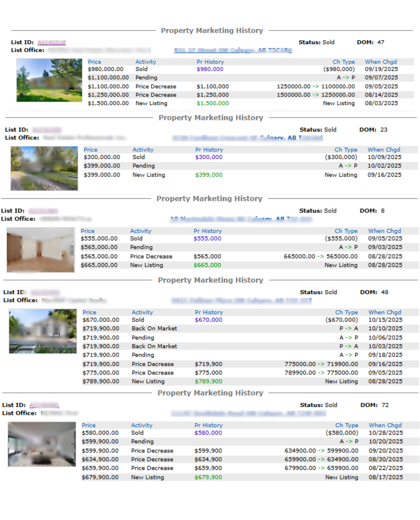Click the purple $580,000 Pr History link
This screenshot has height=520, width=420.
point(208,433)
